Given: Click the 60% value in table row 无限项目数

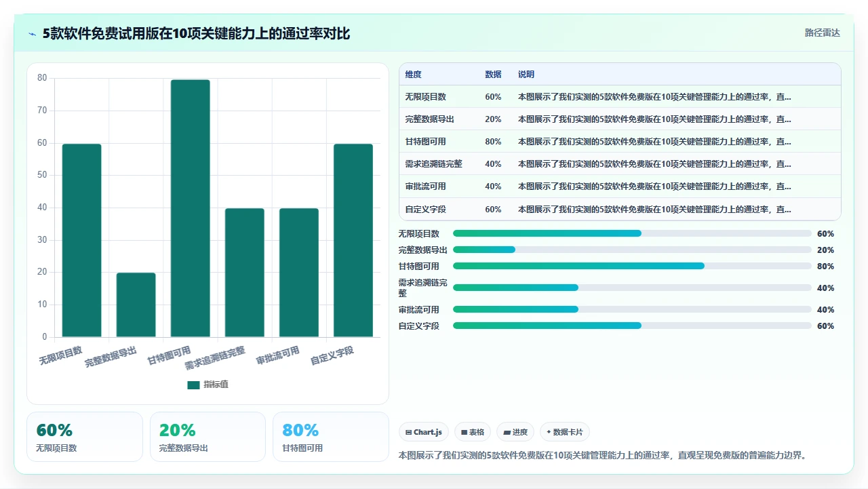Looking at the screenshot, I should (x=493, y=97).
